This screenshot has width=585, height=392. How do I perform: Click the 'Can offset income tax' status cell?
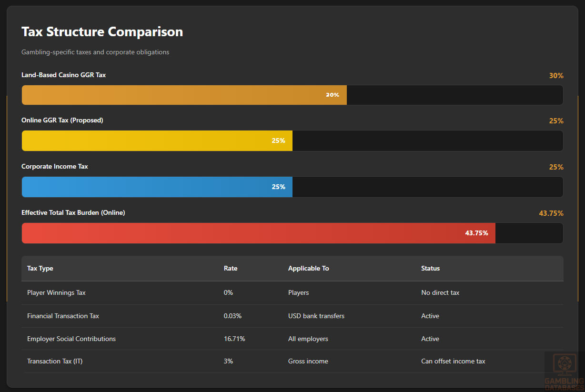point(453,361)
